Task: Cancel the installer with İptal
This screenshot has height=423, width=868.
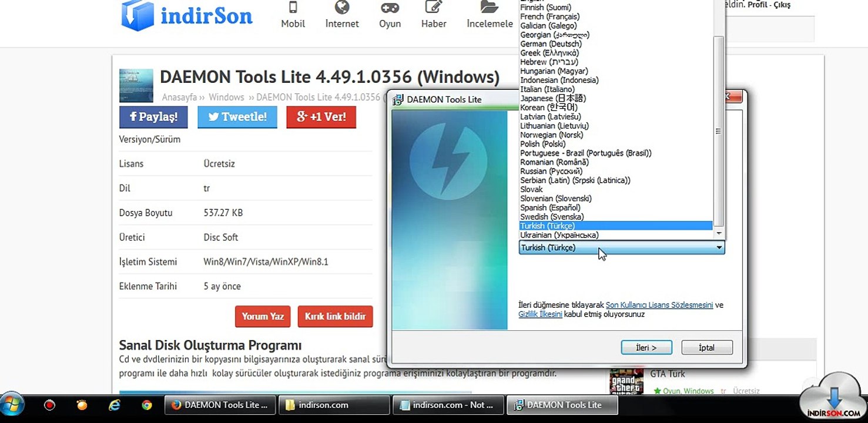Action: coord(707,347)
